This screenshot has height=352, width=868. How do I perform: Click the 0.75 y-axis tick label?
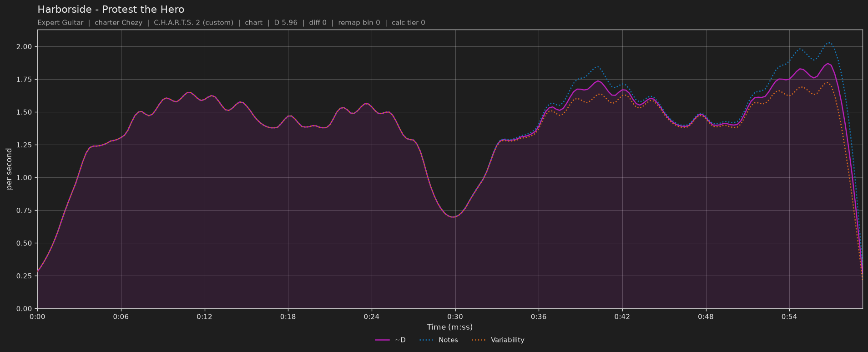24,211
